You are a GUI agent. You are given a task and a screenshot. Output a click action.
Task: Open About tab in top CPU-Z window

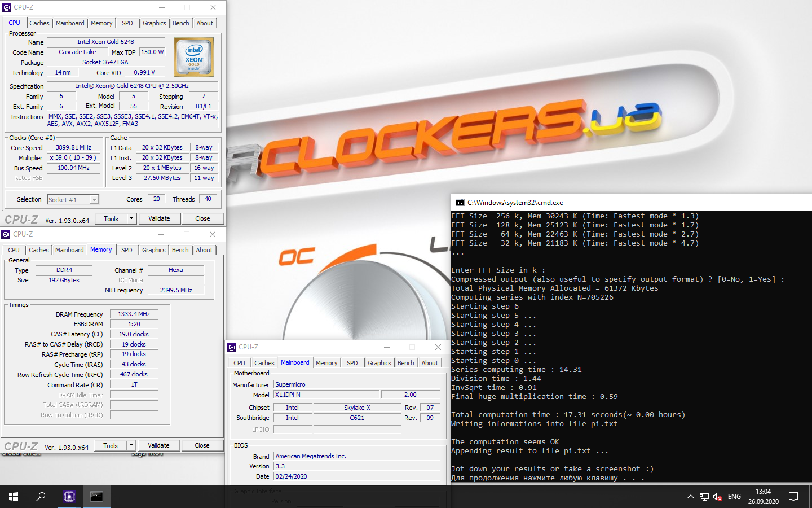(x=205, y=23)
